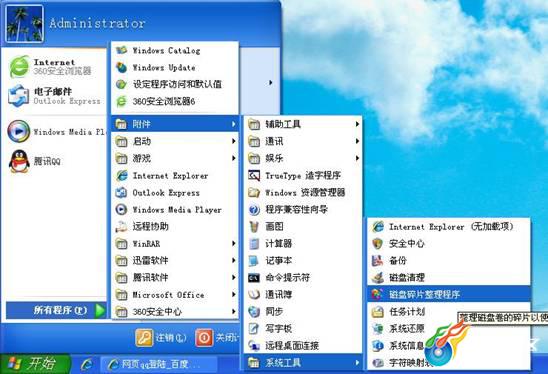The image size is (548, 374).
Task: Click the Outlook Express icon in programs menu
Action: click(121, 193)
